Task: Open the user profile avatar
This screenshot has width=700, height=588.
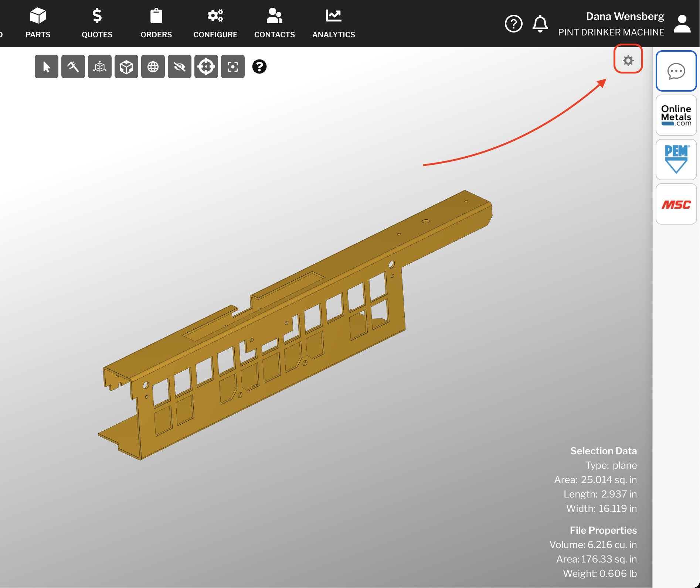Action: (x=682, y=23)
